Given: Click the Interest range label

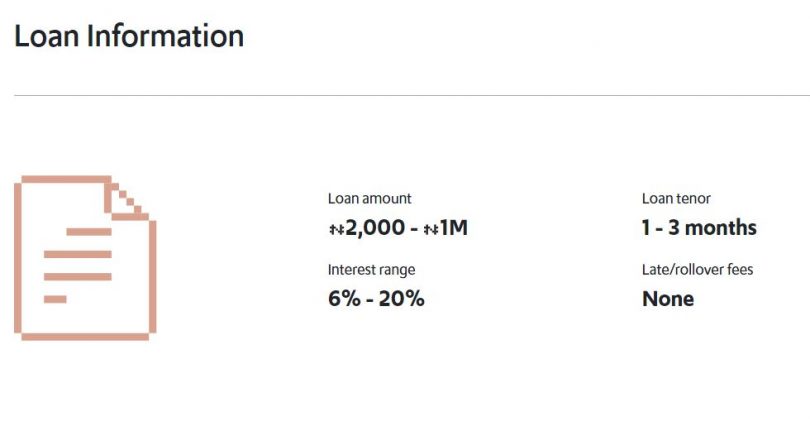Looking at the screenshot, I should 371,270.
